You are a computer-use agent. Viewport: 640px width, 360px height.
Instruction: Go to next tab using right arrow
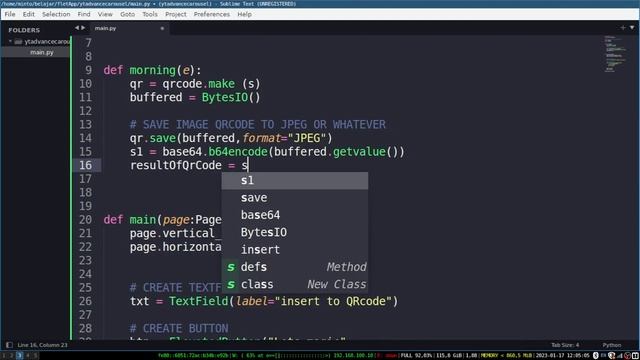click(83, 28)
